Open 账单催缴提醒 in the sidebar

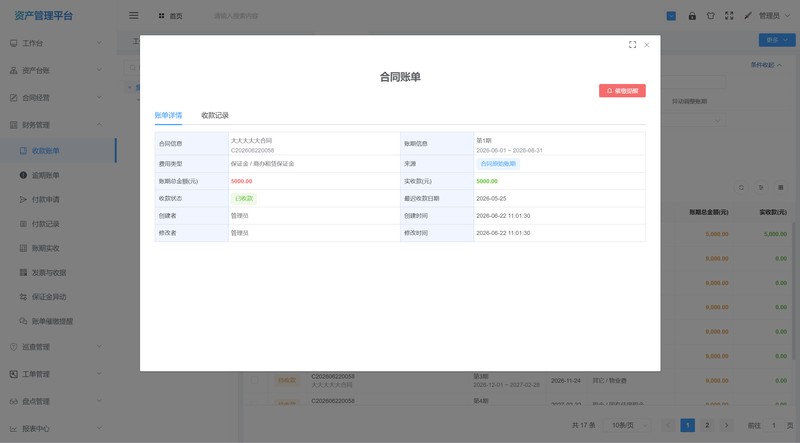click(x=58, y=321)
